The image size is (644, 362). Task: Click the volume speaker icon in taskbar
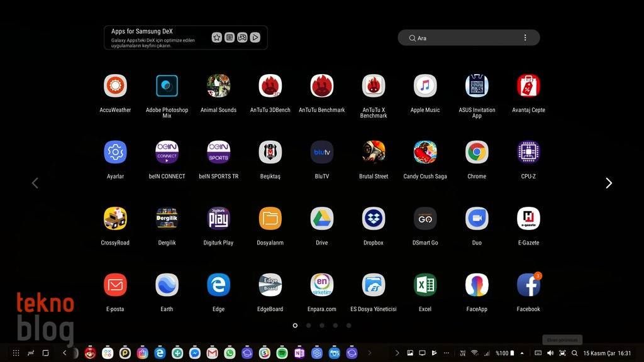pyautogui.click(x=550, y=353)
